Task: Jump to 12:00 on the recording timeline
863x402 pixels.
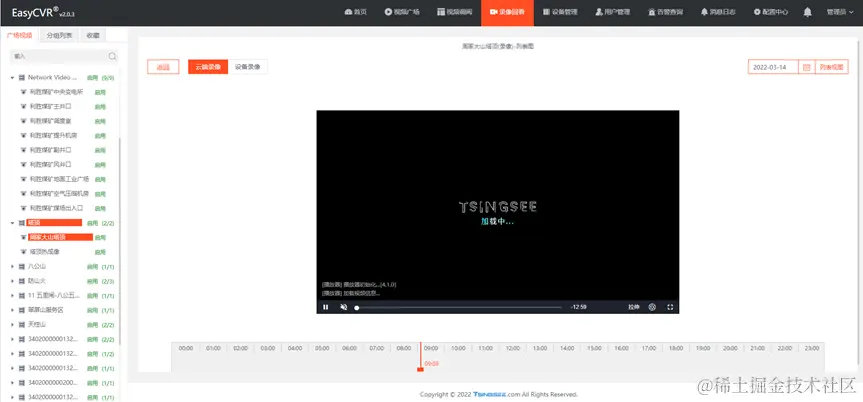Action: tap(513, 348)
